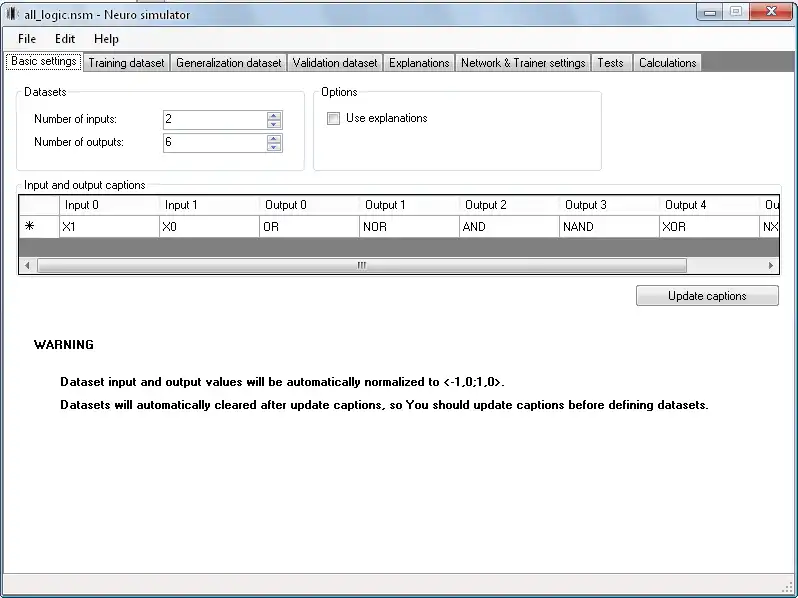Image resolution: width=798 pixels, height=598 pixels.
Task: Select the Basic settings tab
Action: pos(44,62)
